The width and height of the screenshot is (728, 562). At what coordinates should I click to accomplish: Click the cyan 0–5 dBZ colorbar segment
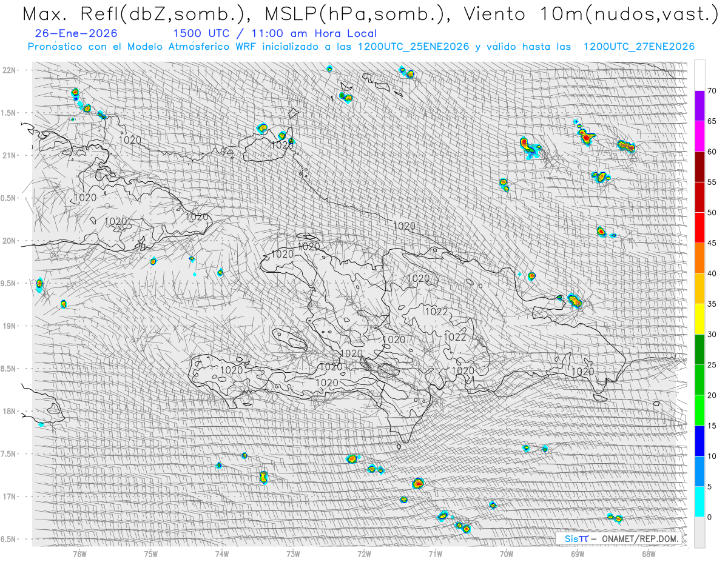pyautogui.click(x=699, y=501)
